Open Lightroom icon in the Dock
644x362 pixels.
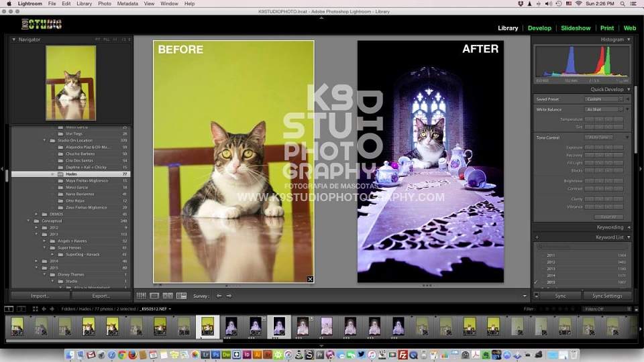(205, 355)
